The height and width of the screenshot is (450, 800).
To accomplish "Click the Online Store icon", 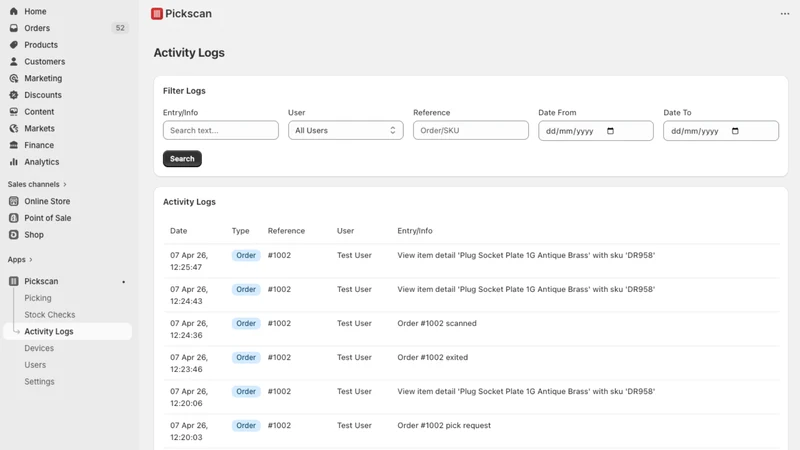I will (x=14, y=201).
